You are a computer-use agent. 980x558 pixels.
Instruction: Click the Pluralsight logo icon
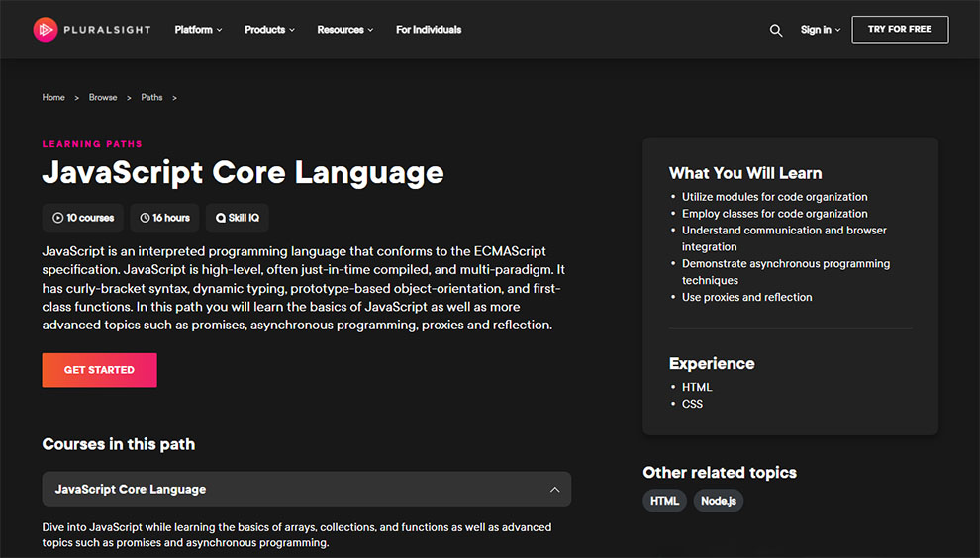click(x=46, y=30)
